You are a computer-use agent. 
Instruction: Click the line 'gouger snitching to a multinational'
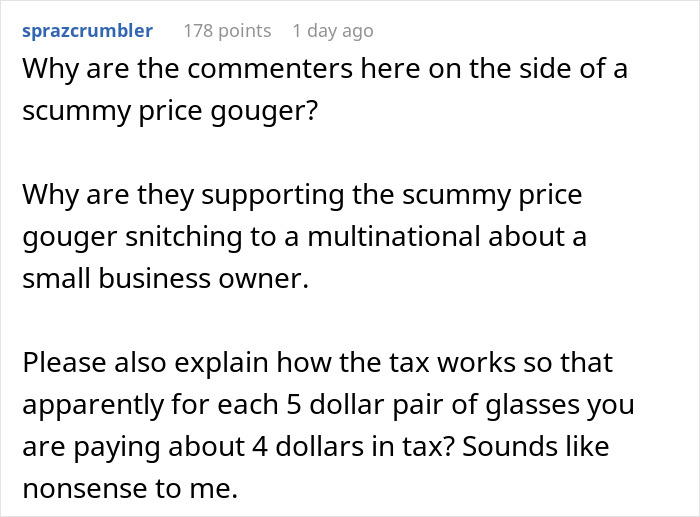pos(304,237)
